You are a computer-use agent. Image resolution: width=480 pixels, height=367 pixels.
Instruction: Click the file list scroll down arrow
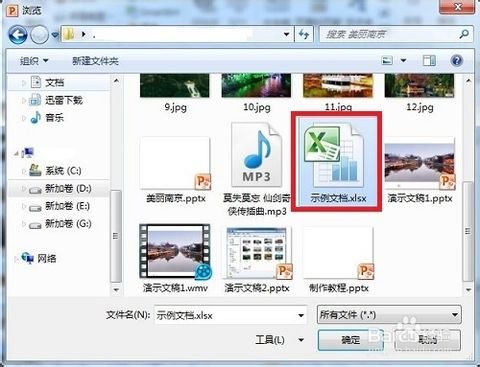tap(468, 289)
